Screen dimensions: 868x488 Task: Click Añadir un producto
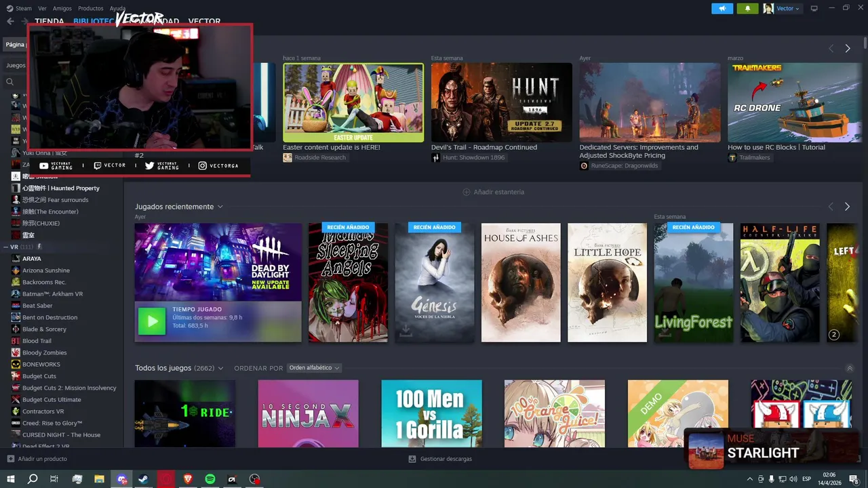point(37,459)
